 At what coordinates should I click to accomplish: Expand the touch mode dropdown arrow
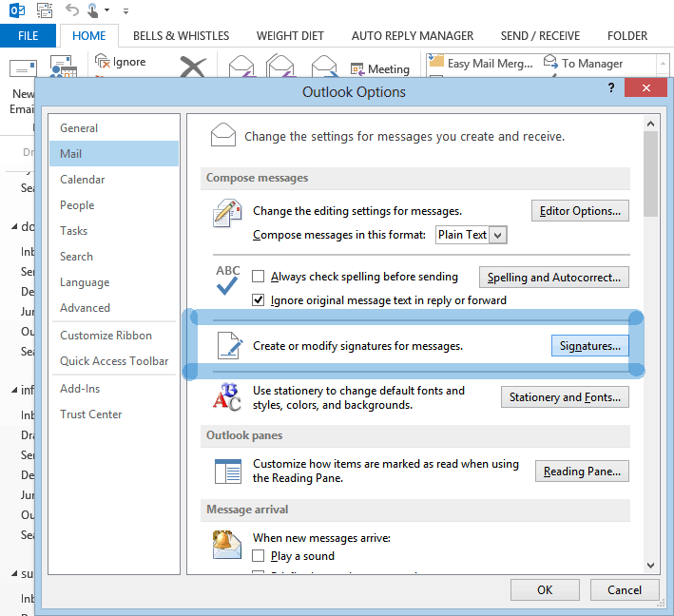point(107,11)
